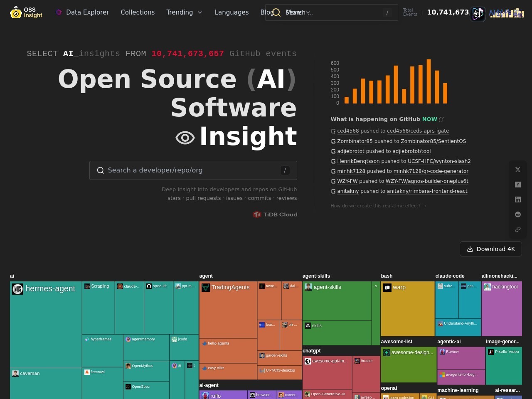Open the Zombinator85/SentientOS repo link
Screen dimensions: 532x399
(x=433, y=141)
